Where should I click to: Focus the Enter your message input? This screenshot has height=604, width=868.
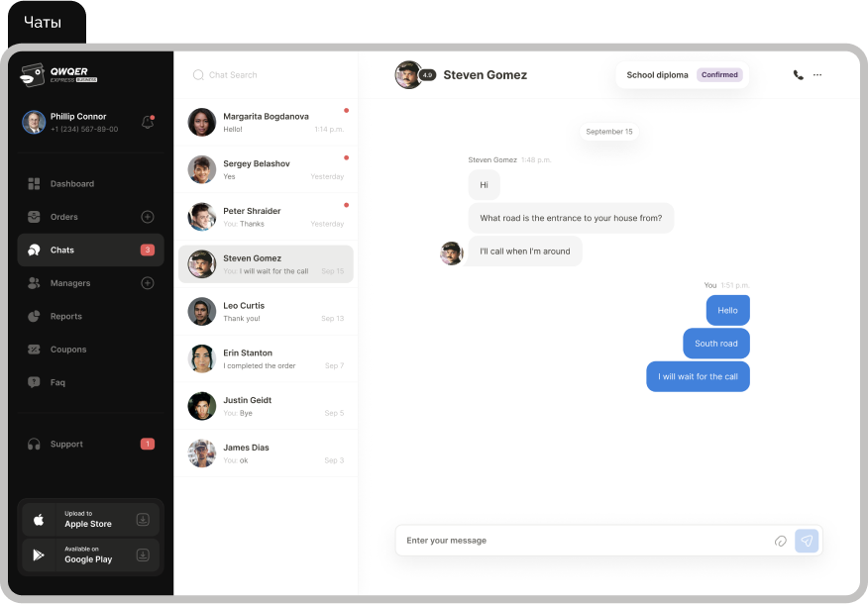click(585, 541)
